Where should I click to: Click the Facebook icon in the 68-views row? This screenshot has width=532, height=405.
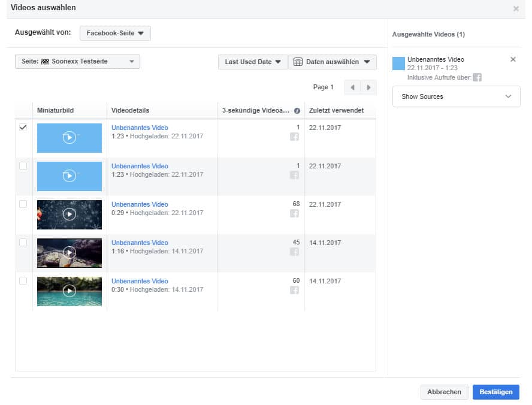(x=295, y=214)
